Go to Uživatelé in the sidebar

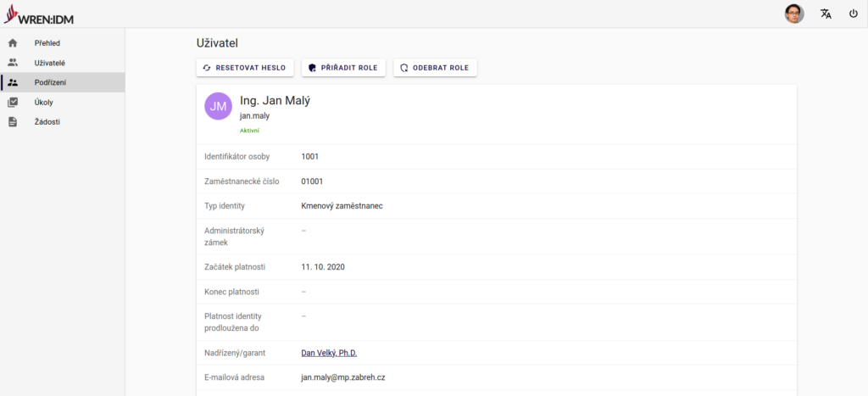(50, 63)
